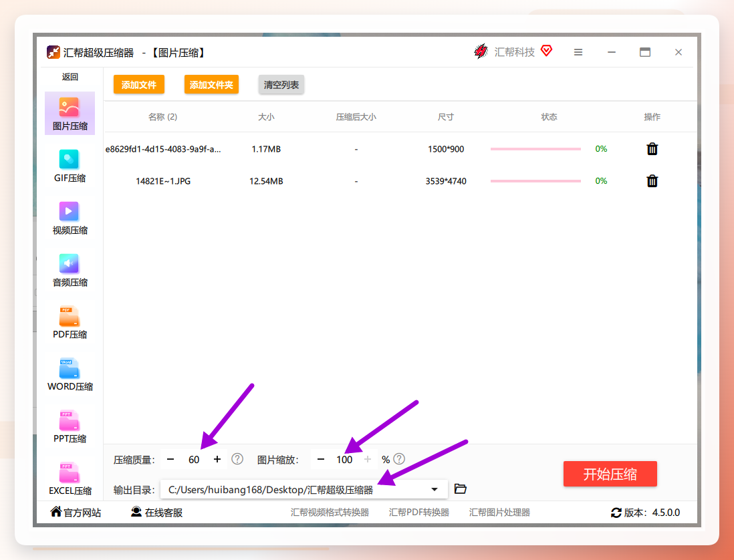Show help for 图片缩放 setting
This screenshot has height=560, width=734.
coord(399,459)
